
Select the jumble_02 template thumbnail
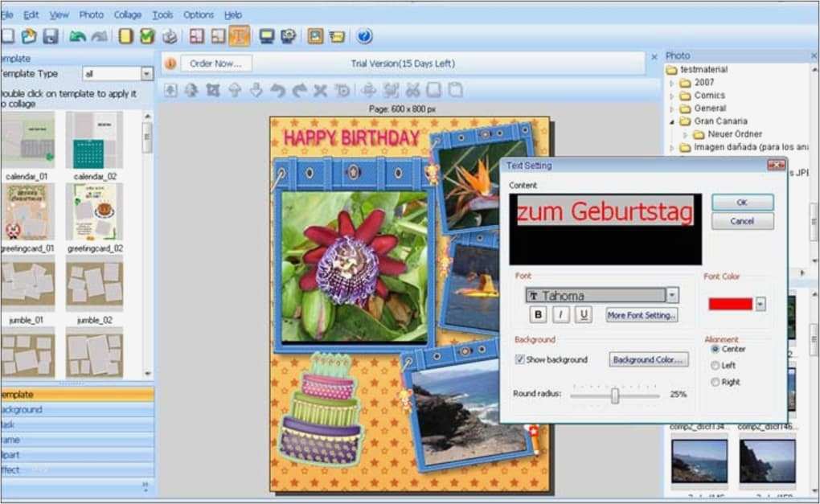pos(94,284)
